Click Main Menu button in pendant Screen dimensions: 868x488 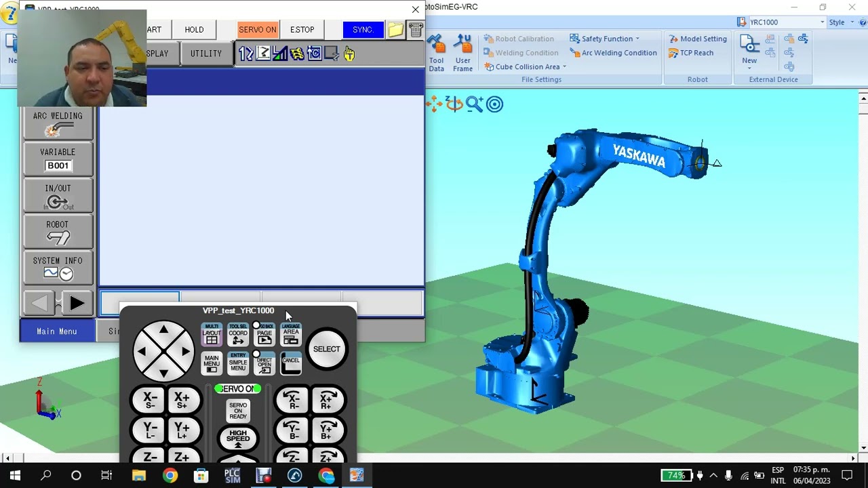57,331
